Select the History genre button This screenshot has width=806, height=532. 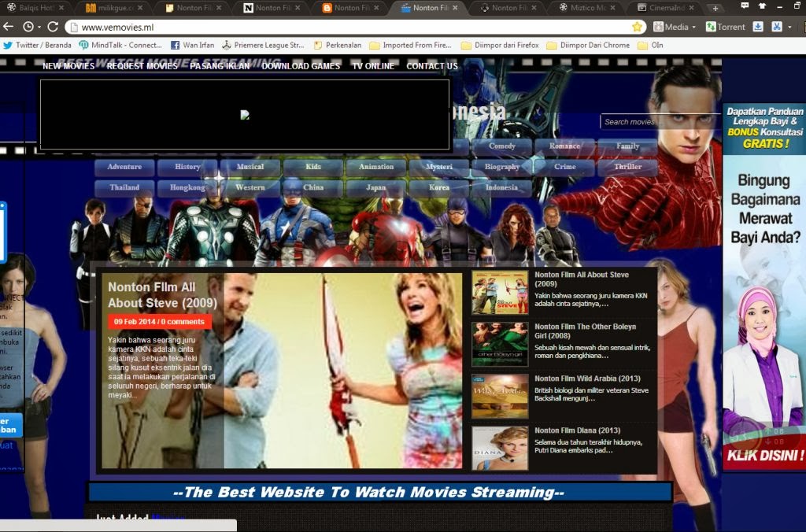(187, 167)
